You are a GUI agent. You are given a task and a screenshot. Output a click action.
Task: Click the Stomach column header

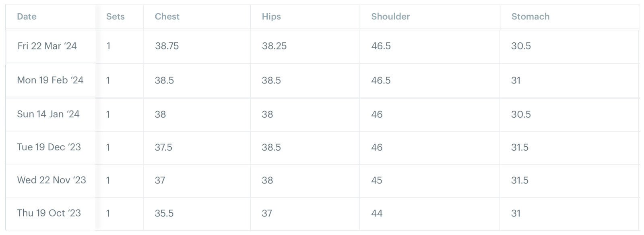coord(530,17)
